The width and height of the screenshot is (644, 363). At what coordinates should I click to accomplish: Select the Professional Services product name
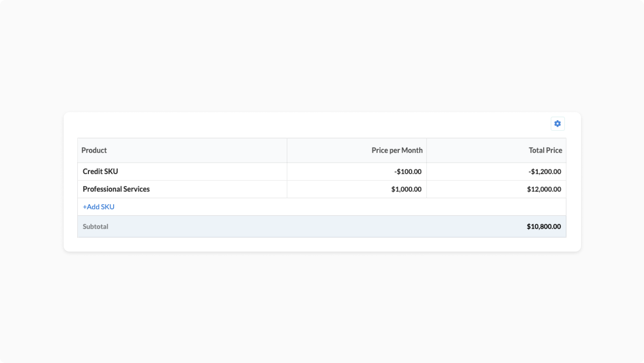pyautogui.click(x=116, y=189)
